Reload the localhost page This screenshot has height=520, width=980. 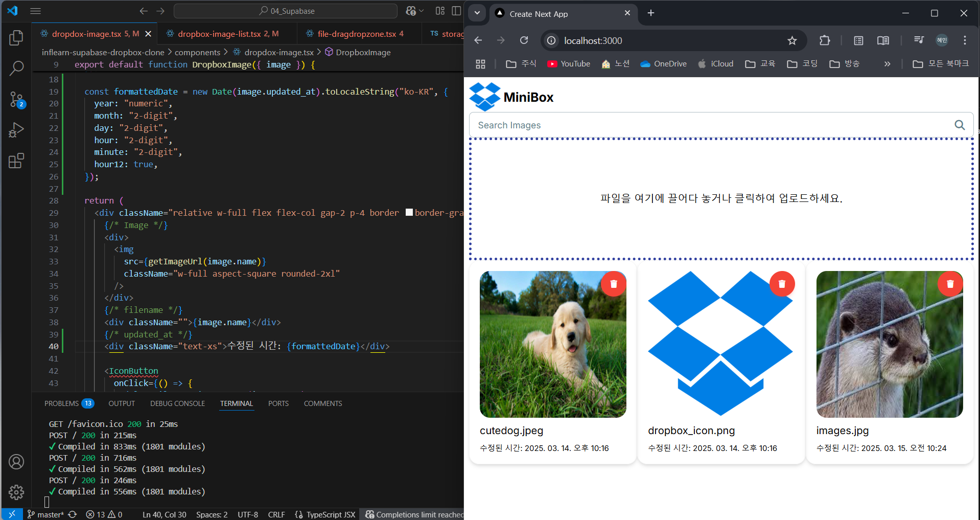click(x=524, y=40)
